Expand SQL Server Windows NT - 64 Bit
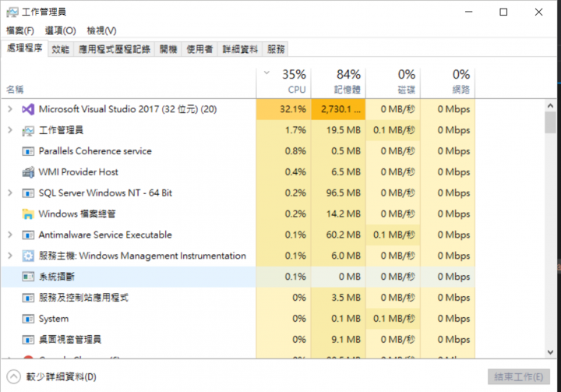This screenshot has height=392, width=561. coord(10,193)
